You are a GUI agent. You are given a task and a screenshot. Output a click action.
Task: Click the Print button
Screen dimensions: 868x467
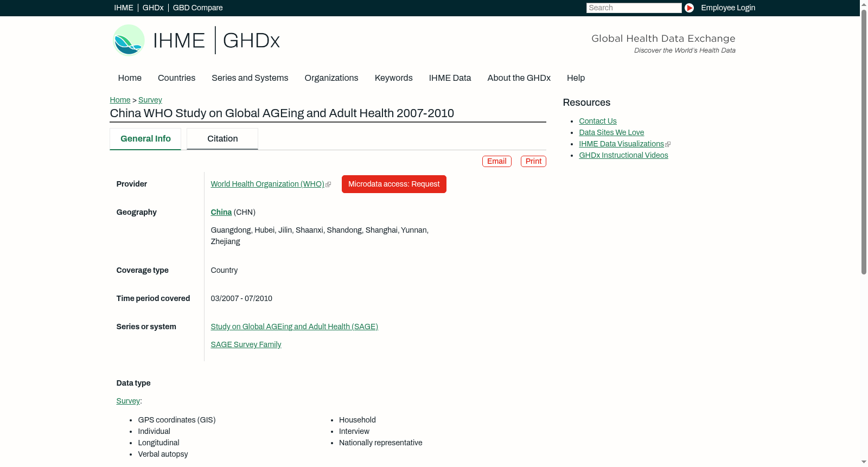click(533, 161)
